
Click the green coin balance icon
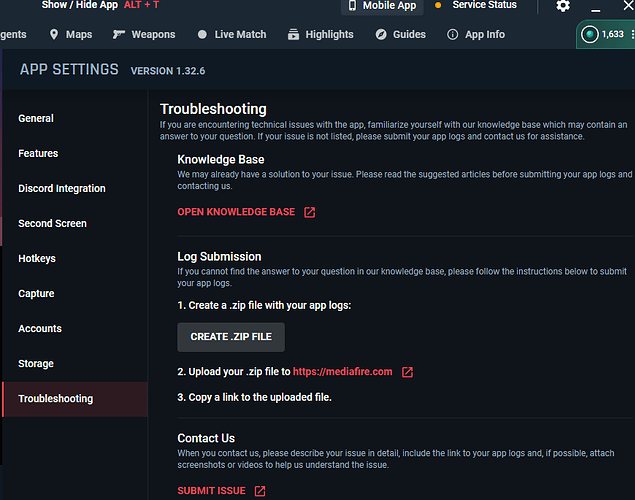pos(590,34)
